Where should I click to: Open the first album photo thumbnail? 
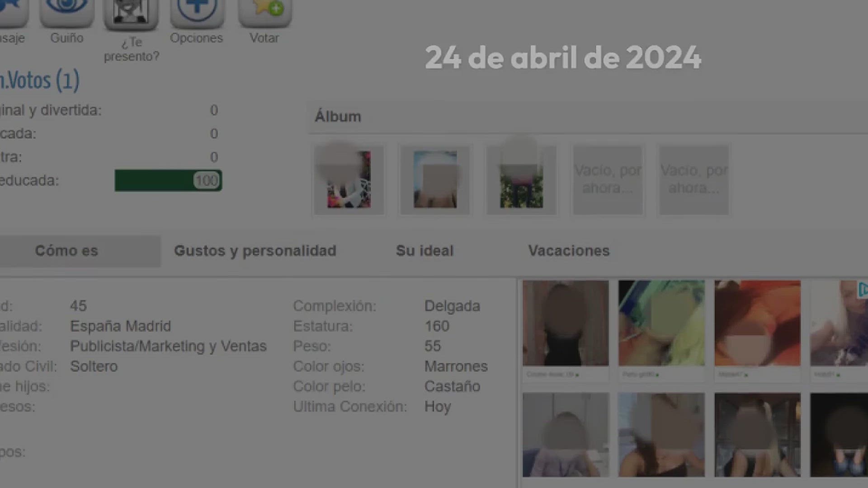pos(349,179)
